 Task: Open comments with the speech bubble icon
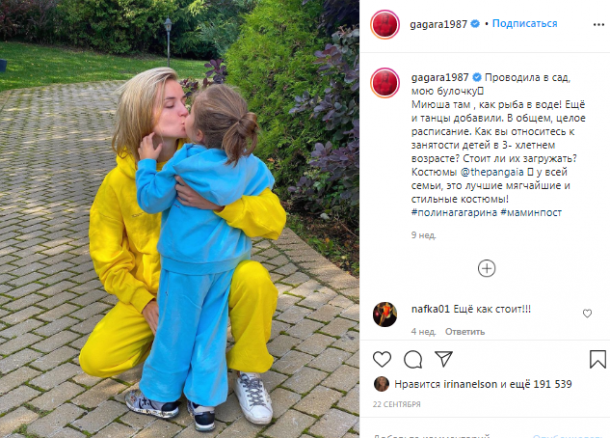413,359
